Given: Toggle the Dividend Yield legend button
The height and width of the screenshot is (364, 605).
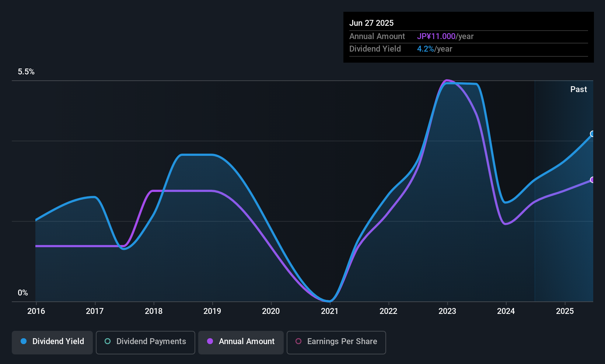Looking at the screenshot, I should (52, 342).
